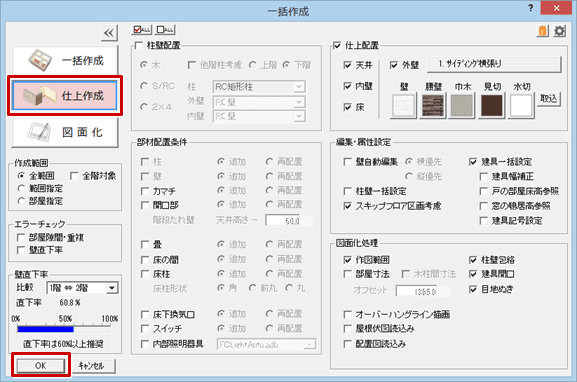Select the 仕上作成 mode button
The image size is (577, 382).
(65, 96)
